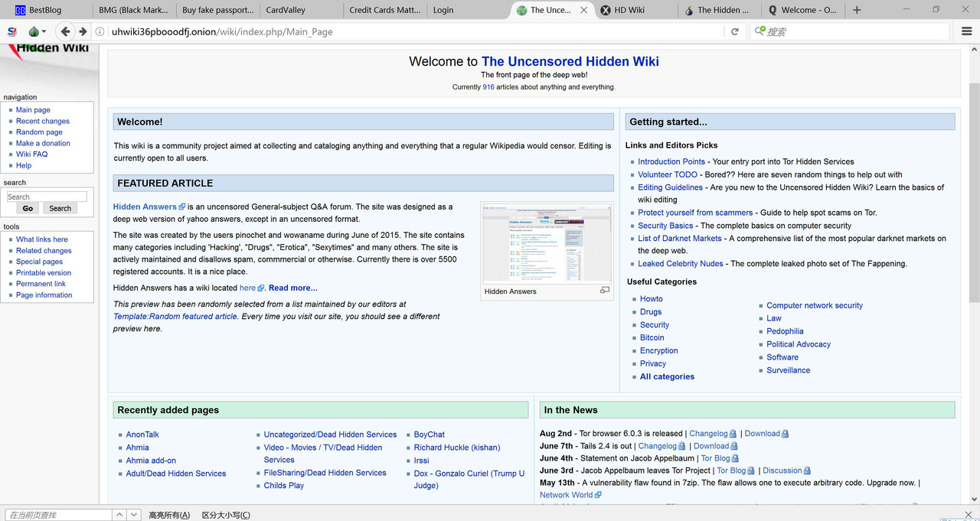Click the back arrow in browser toolbar

pos(65,31)
